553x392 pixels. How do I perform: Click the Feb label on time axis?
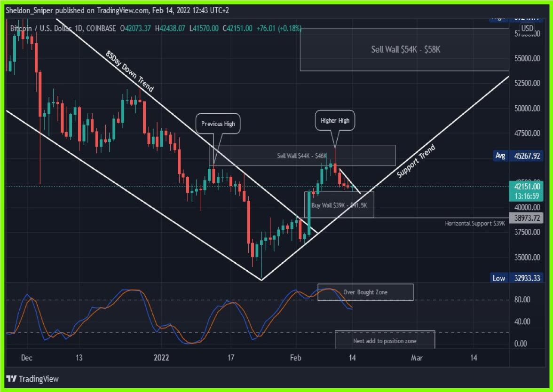(295, 358)
